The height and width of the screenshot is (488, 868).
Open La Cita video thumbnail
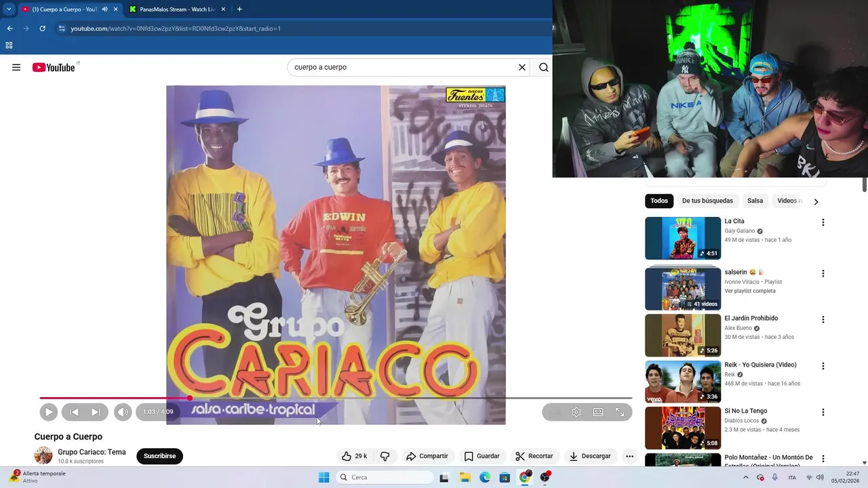683,238
